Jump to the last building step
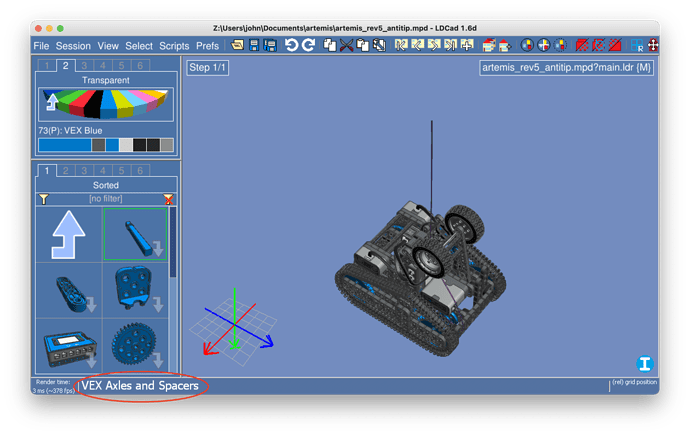Viewport: 690px width, 435px height. pos(450,45)
